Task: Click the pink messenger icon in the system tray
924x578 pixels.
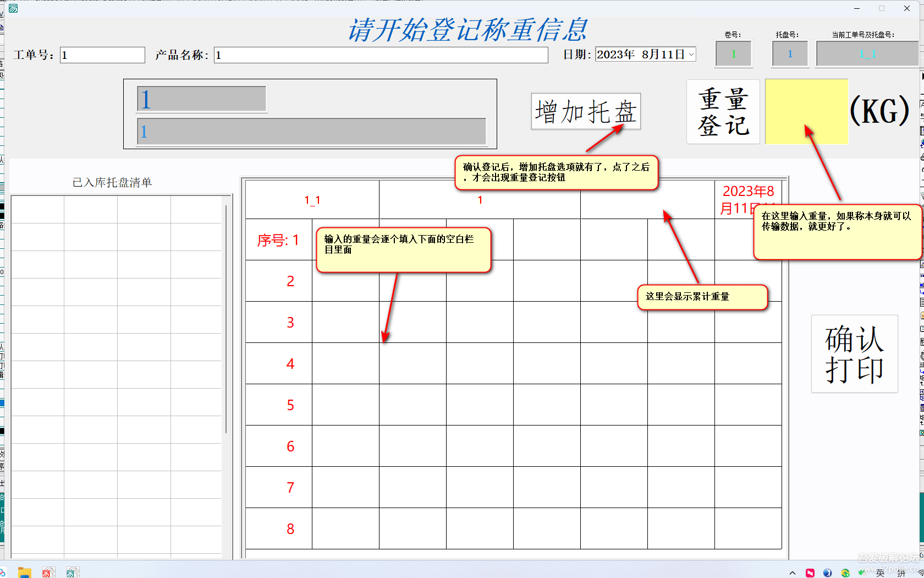Action: 810,572
